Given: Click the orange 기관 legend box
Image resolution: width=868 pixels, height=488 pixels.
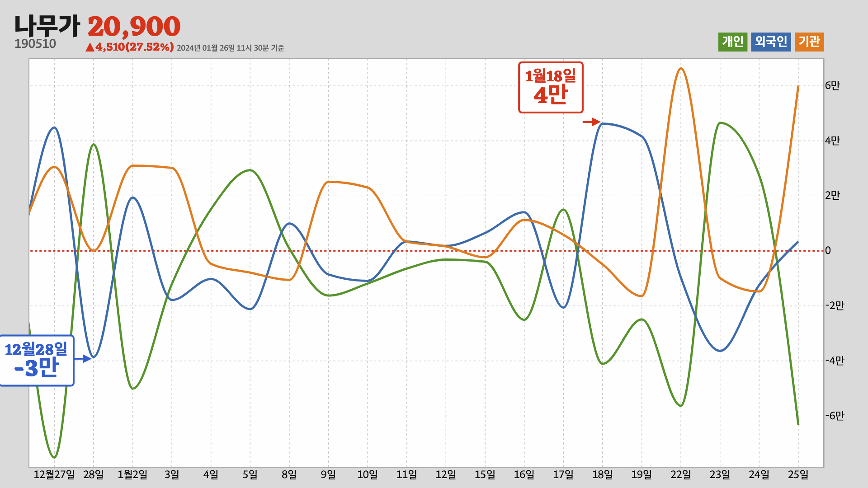Looking at the screenshot, I should pos(809,42).
